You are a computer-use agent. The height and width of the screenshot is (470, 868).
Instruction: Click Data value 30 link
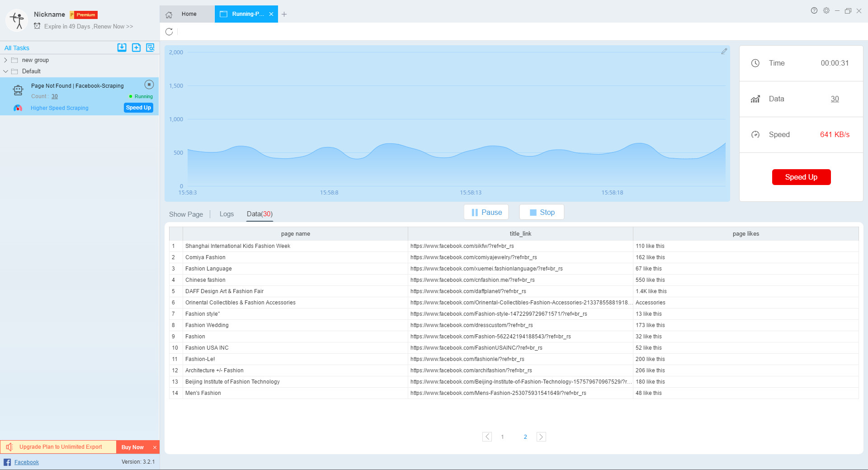(x=835, y=99)
